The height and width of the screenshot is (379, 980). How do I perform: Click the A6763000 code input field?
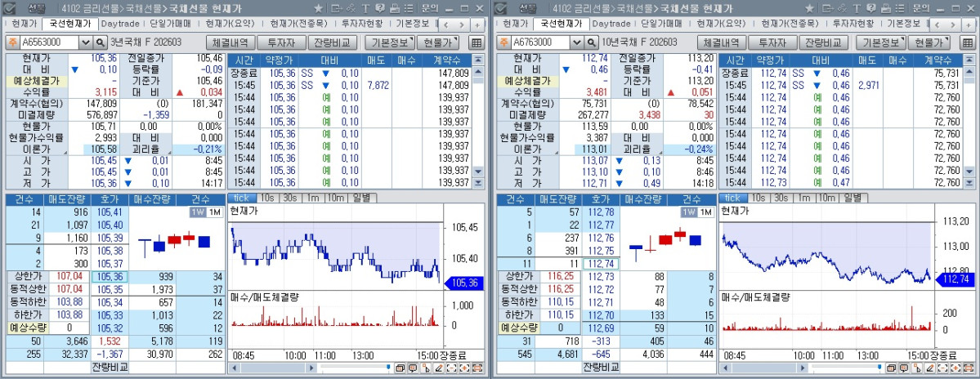(x=540, y=42)
